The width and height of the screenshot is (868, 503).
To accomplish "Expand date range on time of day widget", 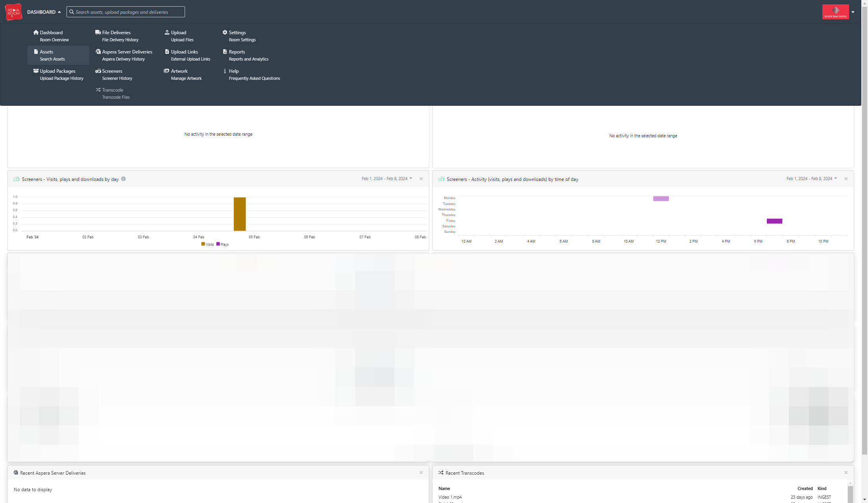I will [812, 179].
